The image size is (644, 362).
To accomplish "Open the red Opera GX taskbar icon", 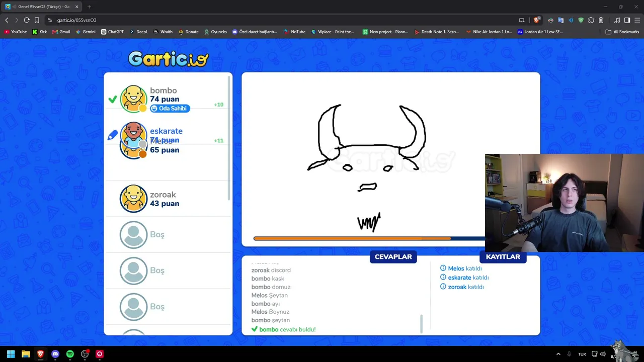I will 100,354.
